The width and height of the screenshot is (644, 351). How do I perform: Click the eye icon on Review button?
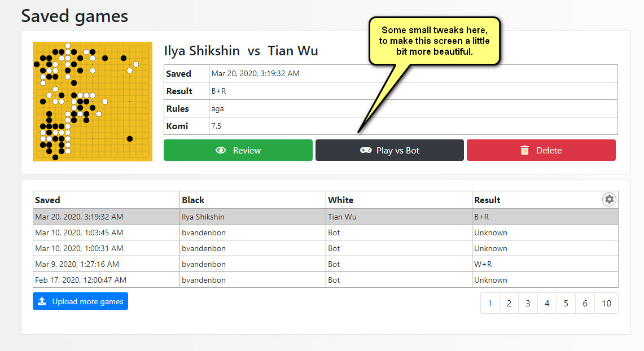221,151
